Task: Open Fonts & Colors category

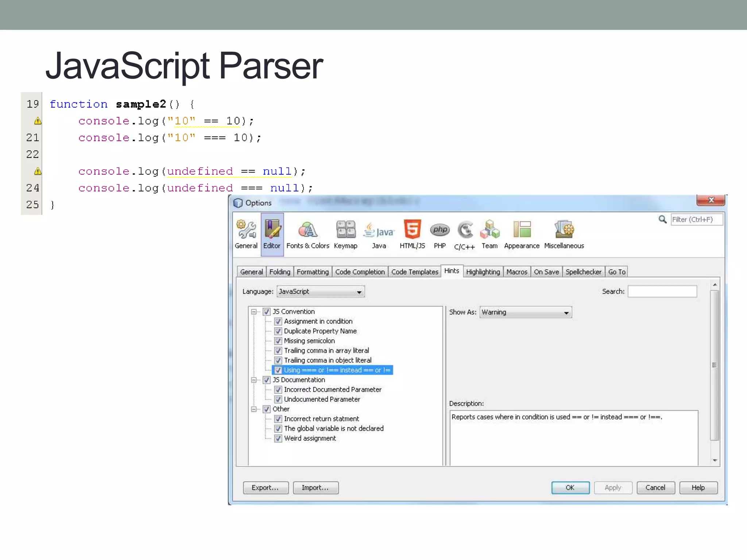Action: (308, 234)
